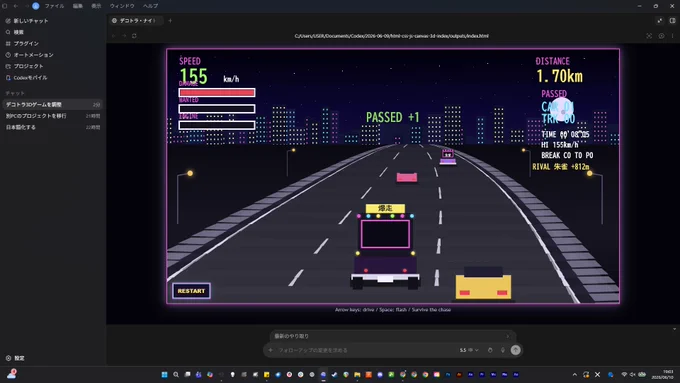This screenshot has width=680, height=383.
Task: Expand the latest exchange bar chevron
Action: [507, 336]
